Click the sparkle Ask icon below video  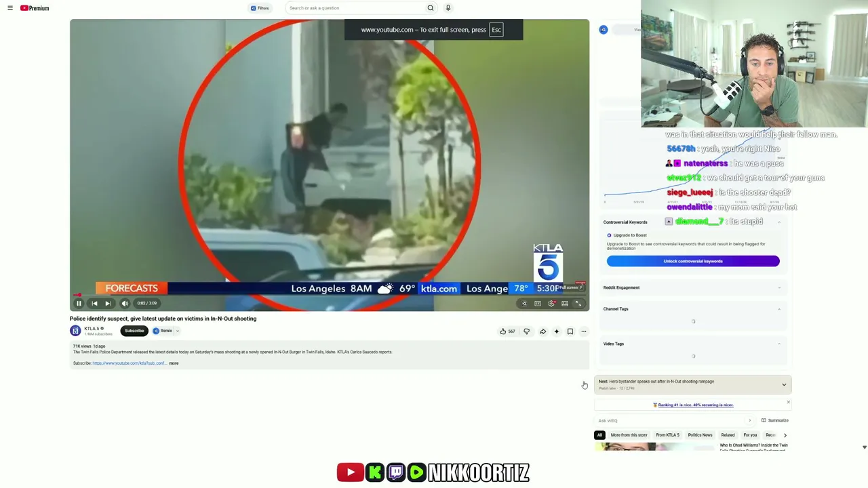556,331
